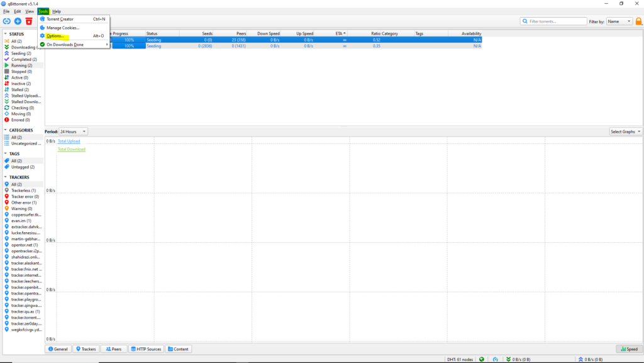This screenshot has height=363, width=644.
Task: Open the Help menu
Action: point(57,11)
